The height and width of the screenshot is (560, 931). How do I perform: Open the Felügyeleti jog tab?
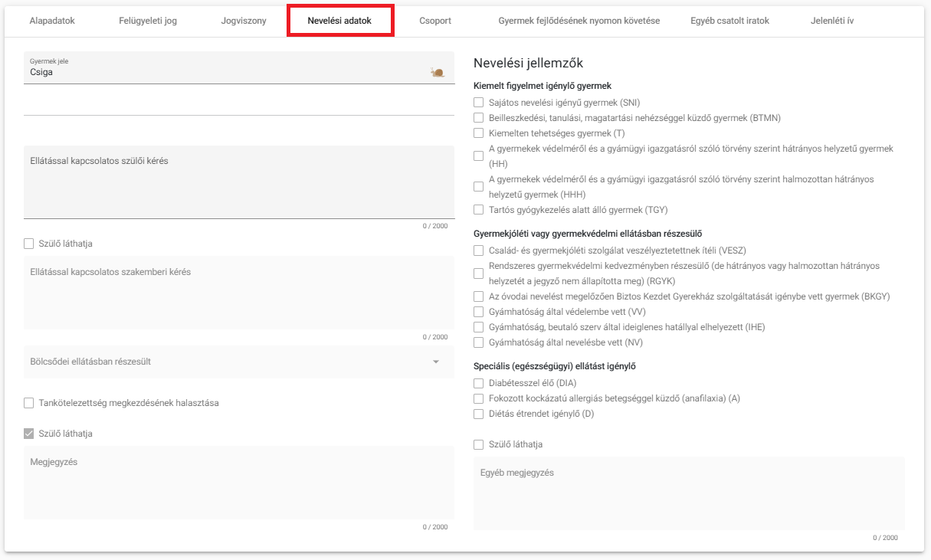148,21
